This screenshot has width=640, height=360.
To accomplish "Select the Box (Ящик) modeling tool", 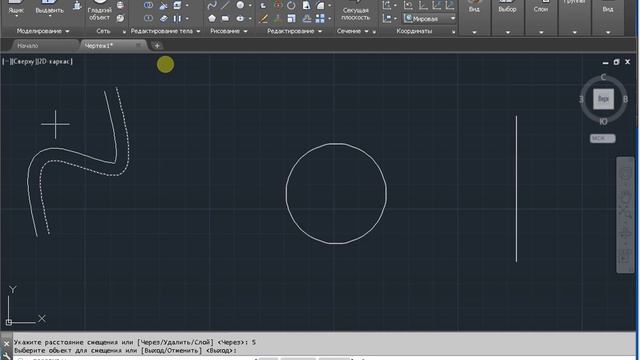I will tap(16, 8).
